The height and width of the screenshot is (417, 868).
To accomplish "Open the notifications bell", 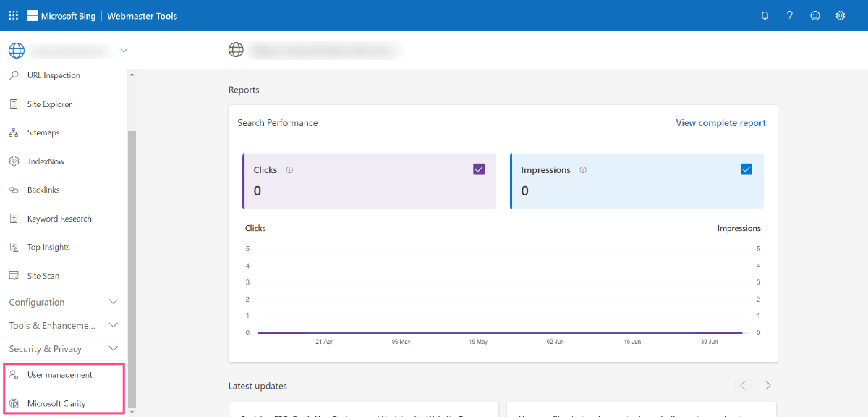I will pos(765,16).
